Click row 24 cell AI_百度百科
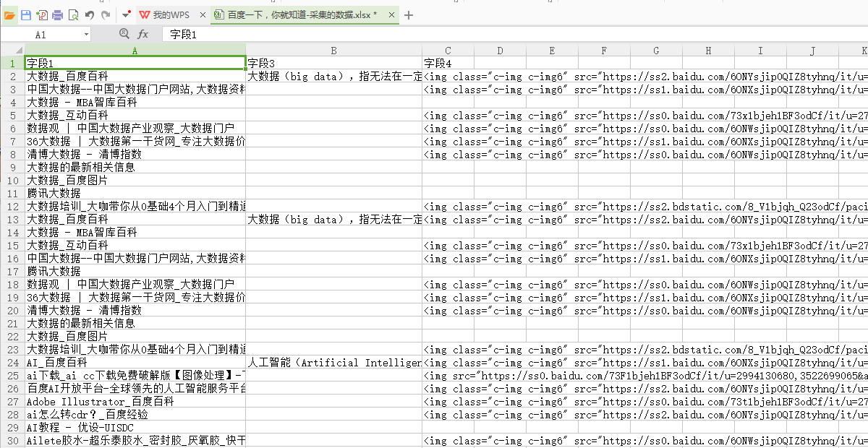 point(135,362)
